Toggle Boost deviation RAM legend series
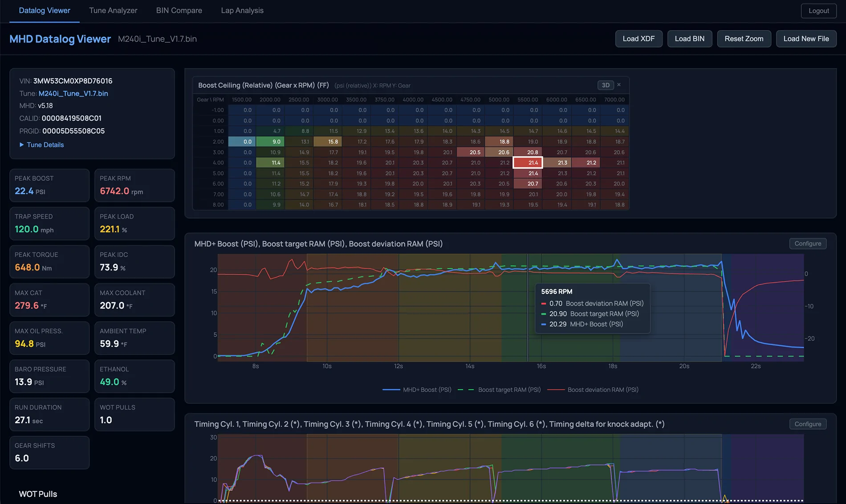 593,390
